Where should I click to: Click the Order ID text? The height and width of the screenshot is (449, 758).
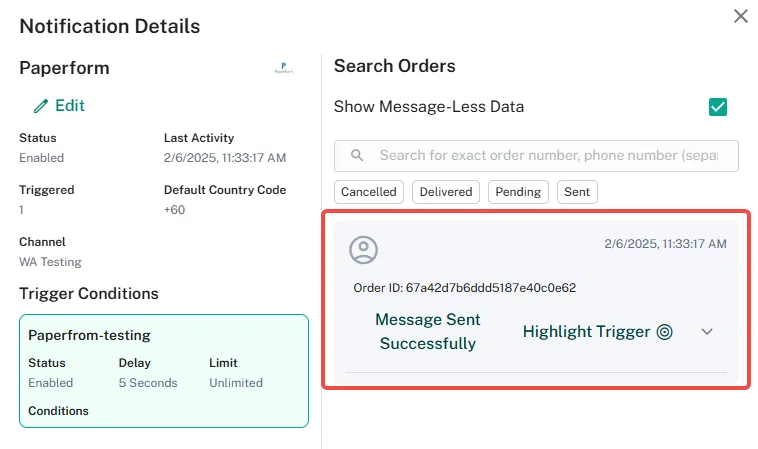(x=465, y=288)
